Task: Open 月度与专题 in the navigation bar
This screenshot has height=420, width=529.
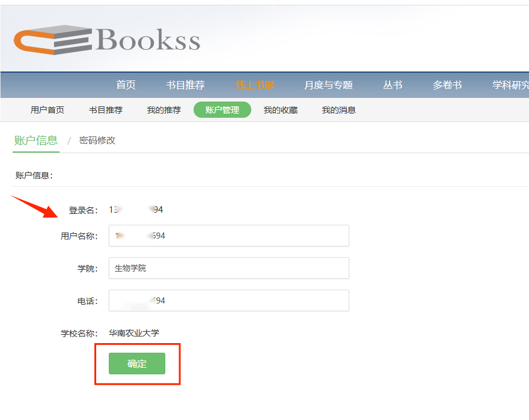Action: click(328, 85)
